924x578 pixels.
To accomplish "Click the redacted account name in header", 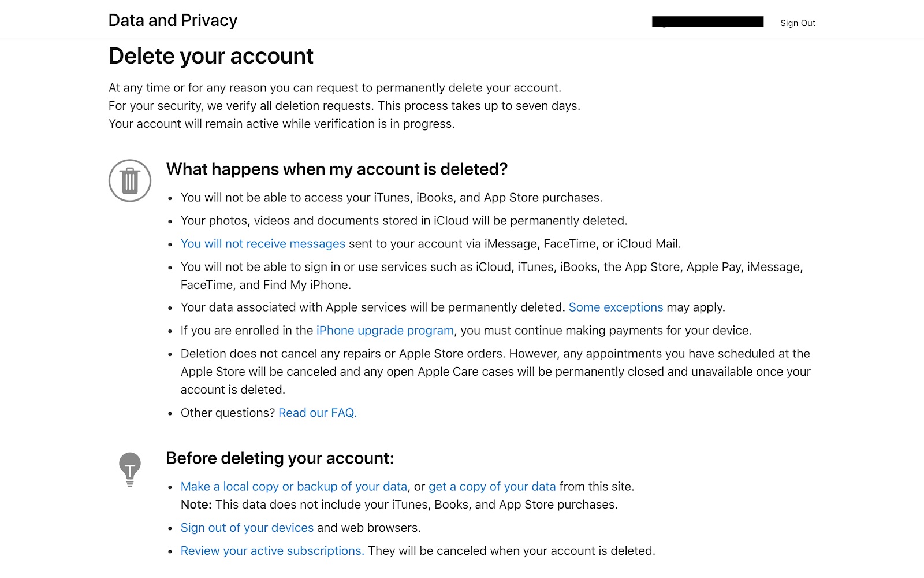I will point(707,22).
